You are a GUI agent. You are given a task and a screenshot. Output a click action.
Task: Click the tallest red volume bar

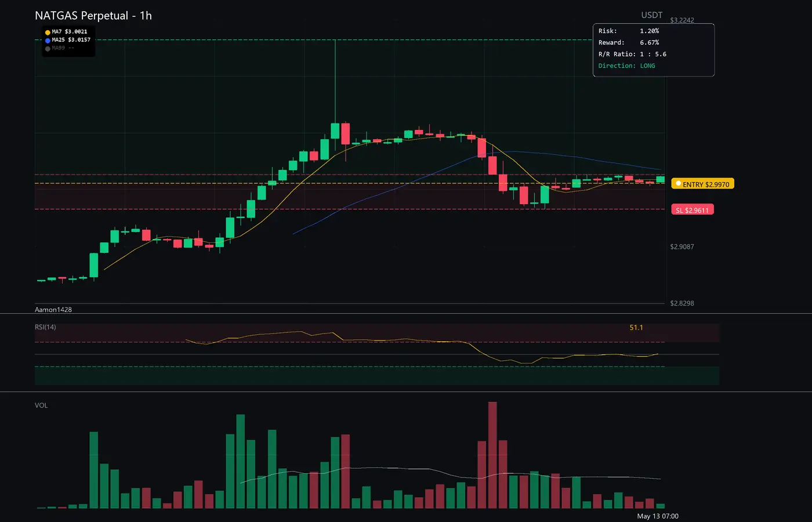(x=492, y=455)
